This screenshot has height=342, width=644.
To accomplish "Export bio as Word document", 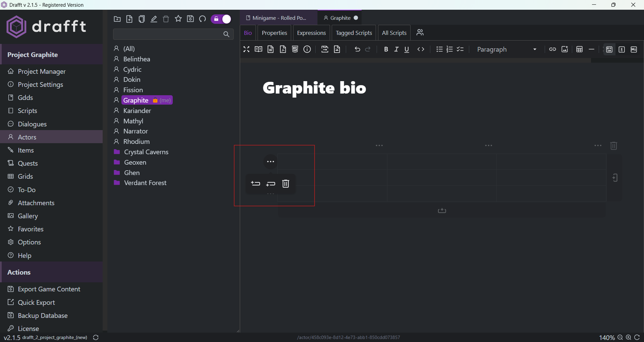I will pos(270,49).
